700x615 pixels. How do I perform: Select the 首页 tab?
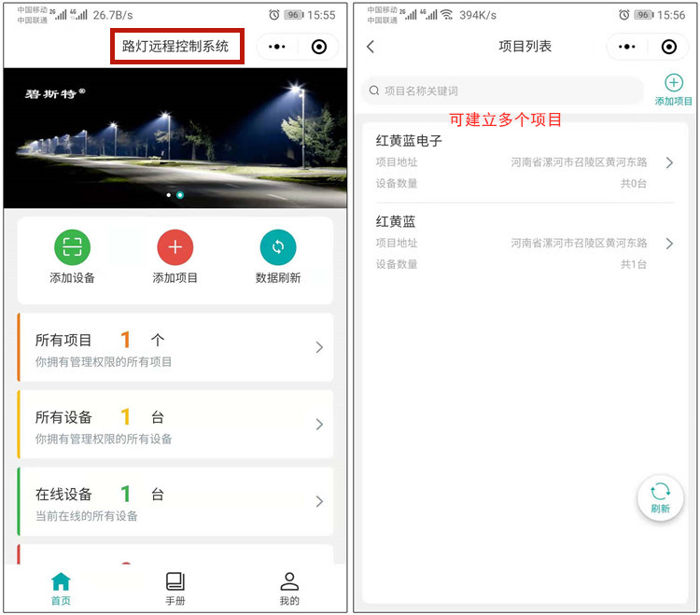pos(61,588)
